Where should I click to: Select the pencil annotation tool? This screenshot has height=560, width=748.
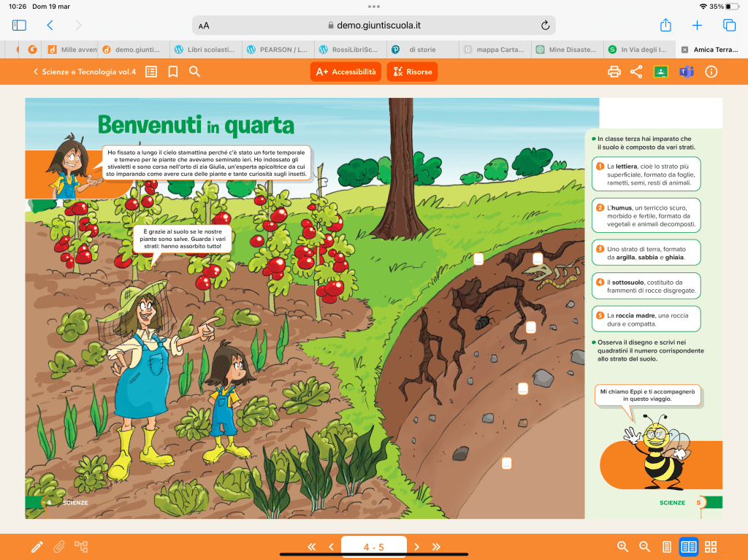point(37,546)
